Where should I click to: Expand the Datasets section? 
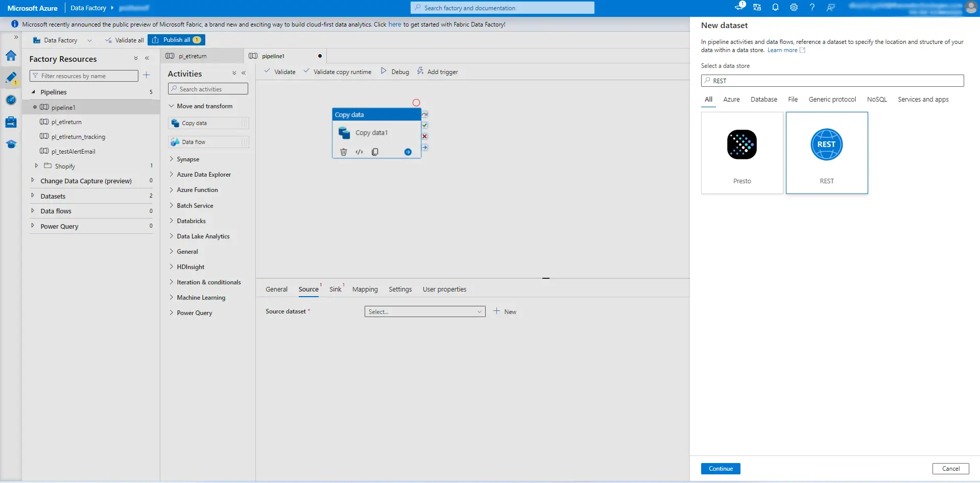tap(33, 196)
